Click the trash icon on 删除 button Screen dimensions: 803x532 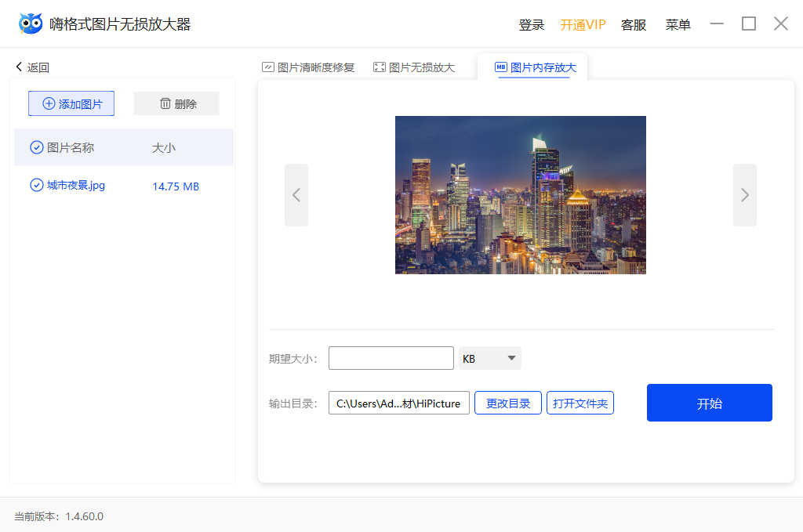pyautogui.click(x=164, y=103)
